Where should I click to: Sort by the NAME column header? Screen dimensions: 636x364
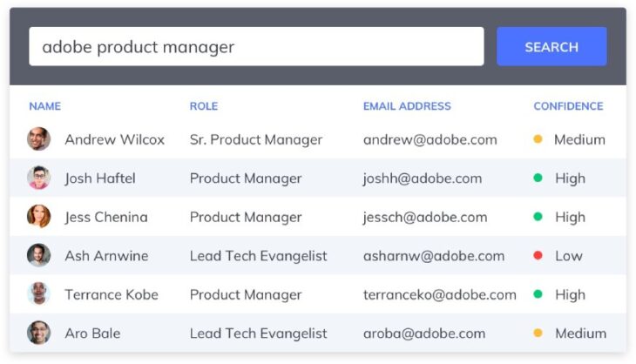tap(45, 106)
